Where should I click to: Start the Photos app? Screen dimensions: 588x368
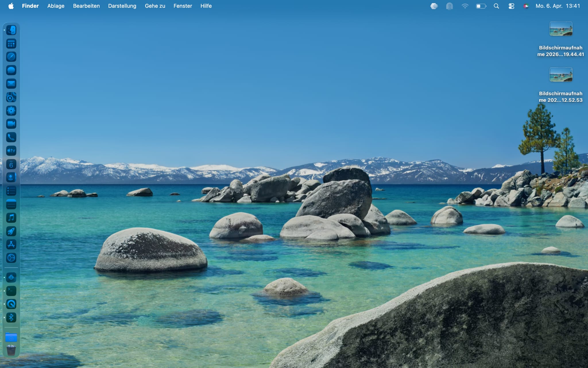pos(11,111)
